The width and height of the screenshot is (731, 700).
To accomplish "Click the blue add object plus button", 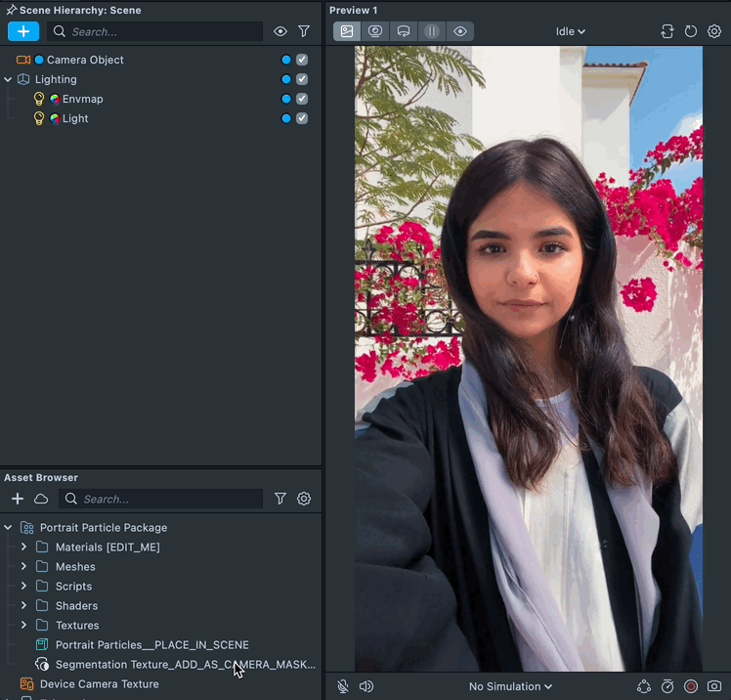I will [x=23, y=31].
